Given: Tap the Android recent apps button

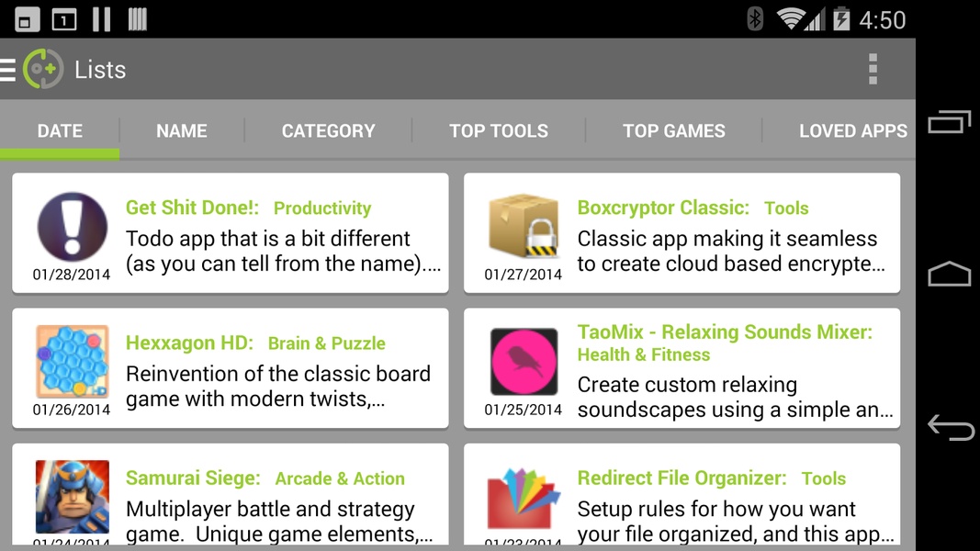Looking at the screenshot, I should [x=950, y=121].
